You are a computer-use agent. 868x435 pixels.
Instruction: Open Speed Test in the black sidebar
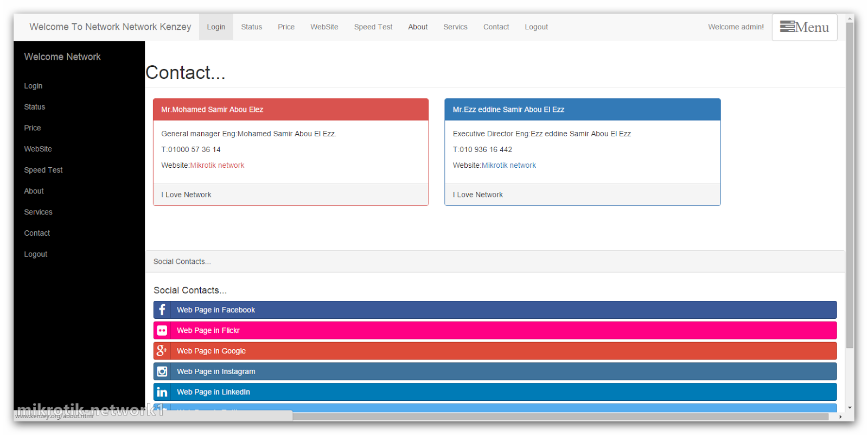(x=43, y=170)
